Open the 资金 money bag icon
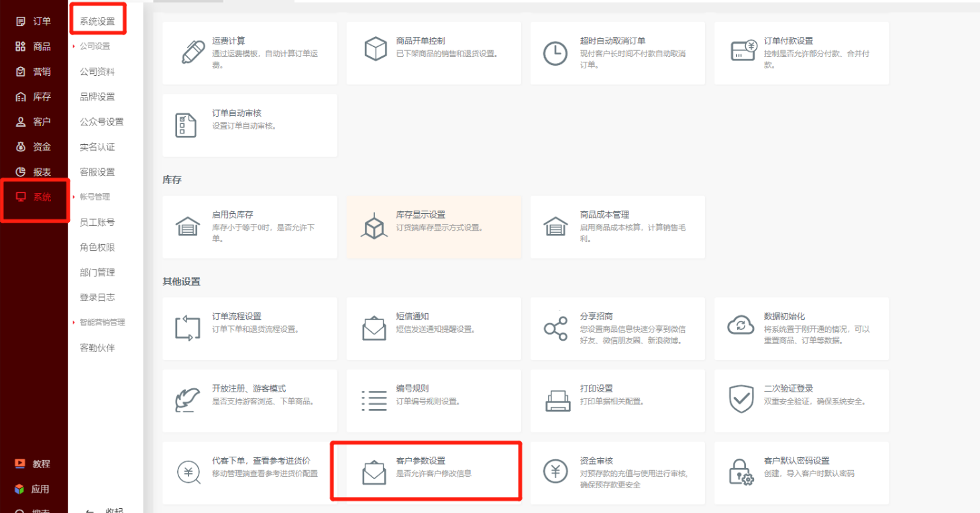This screenshot has width=980, height=513. pos(21,147)
